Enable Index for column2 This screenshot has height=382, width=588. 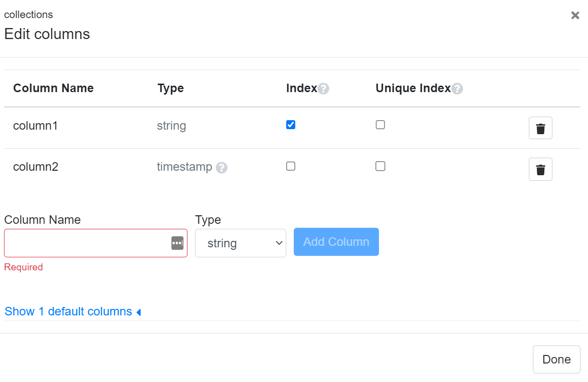click(x=291, y=166)
